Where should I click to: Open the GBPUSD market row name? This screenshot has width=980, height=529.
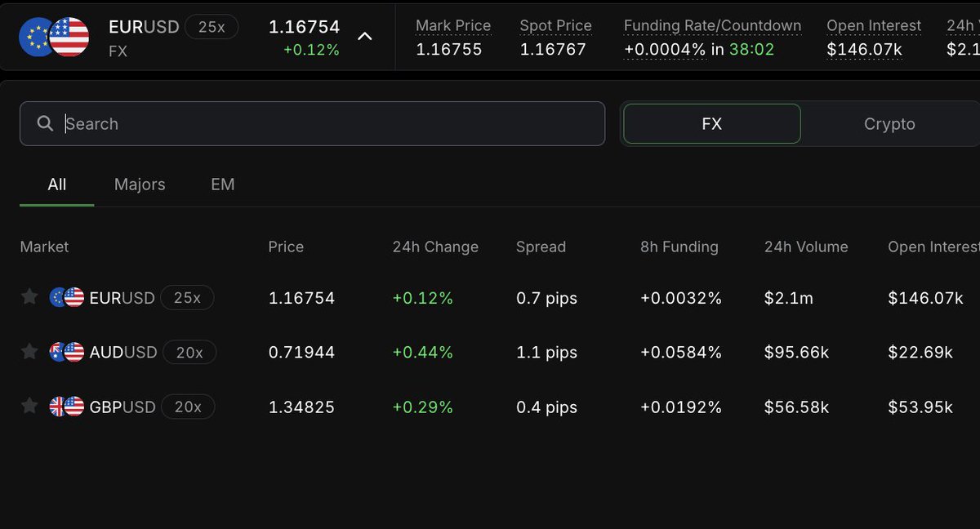pos(122,407)
